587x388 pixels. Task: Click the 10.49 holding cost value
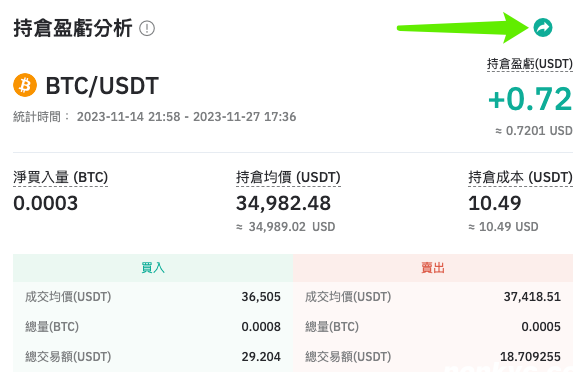point(495,203)
